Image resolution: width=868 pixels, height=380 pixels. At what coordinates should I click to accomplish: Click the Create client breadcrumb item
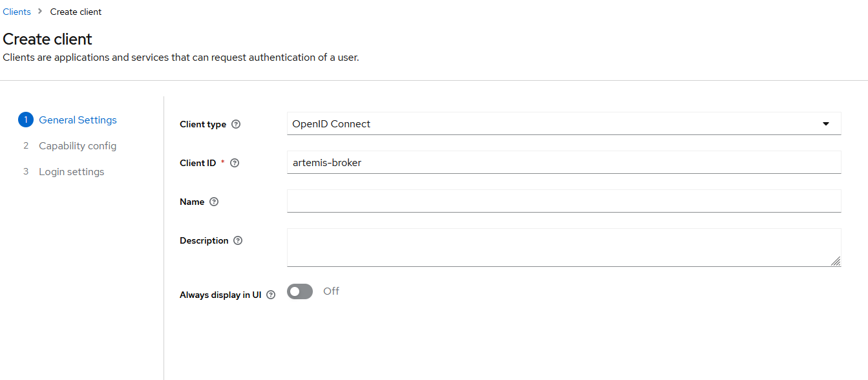pos(75,11)
